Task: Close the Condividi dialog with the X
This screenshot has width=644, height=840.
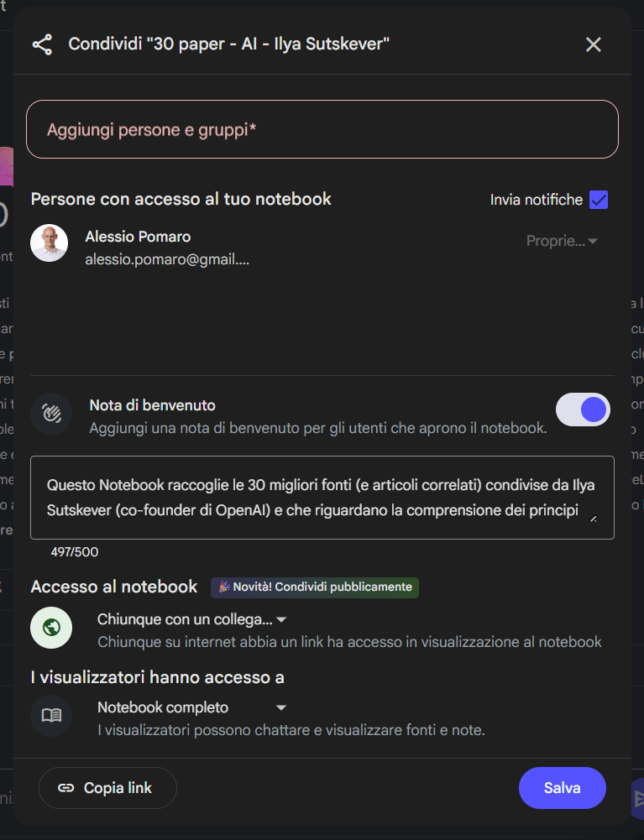Action: pos(593,44)
